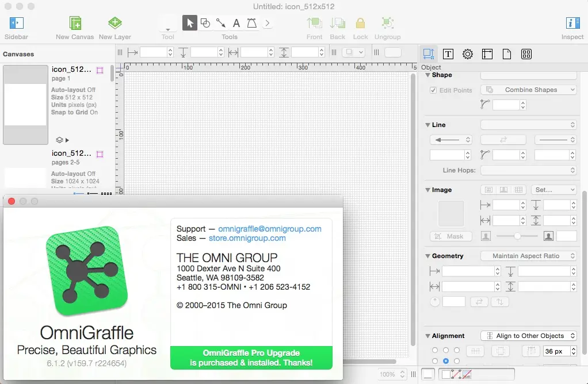Switch to the Canvas inspector tab
The image size is (588, 384).
coord(487,54)
